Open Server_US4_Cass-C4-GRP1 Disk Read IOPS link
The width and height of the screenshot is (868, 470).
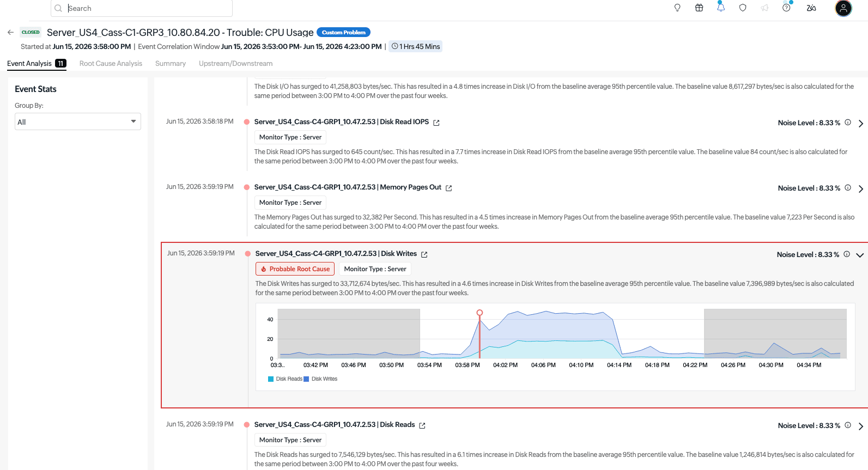coord(342,121)
